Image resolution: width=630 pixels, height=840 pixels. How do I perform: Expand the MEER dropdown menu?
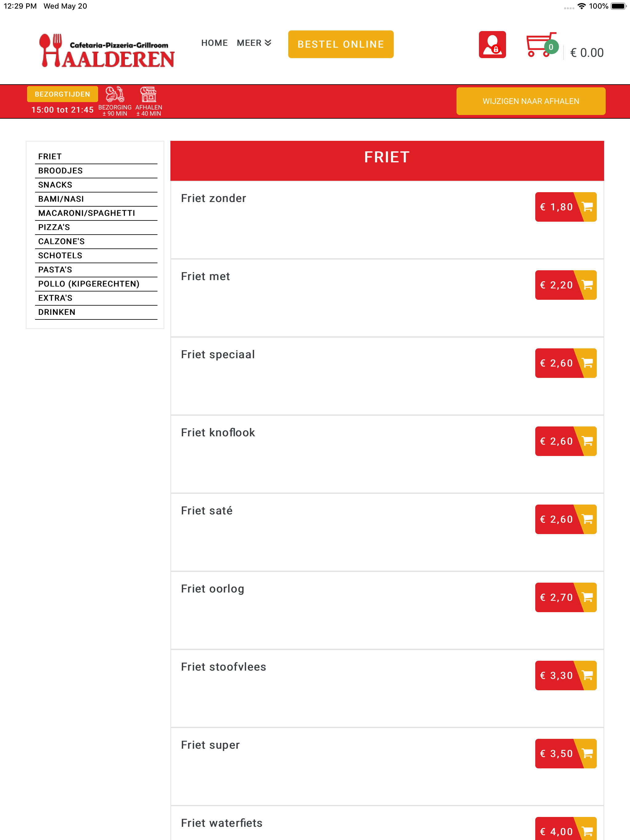click(x=254, y=43)
